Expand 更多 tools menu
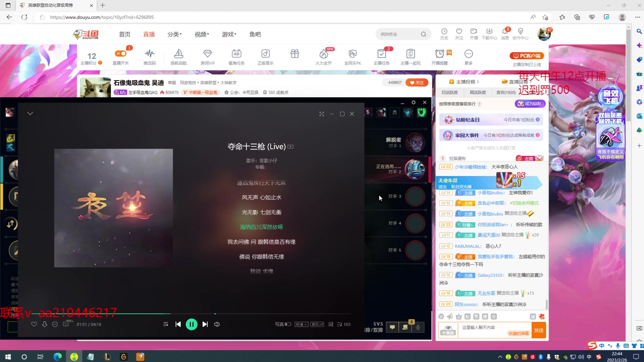This screenshot has height=362, width=644. tap(469, 57)
